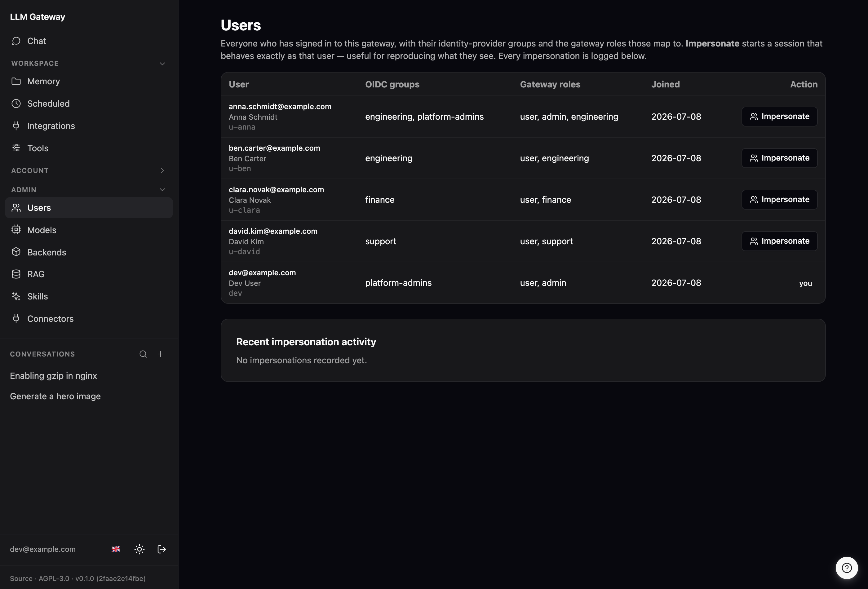Click the anna.schmidt@example.com email cell
Image resolution: width=868 pixels, height=589 pixels.
pos(280,106)
